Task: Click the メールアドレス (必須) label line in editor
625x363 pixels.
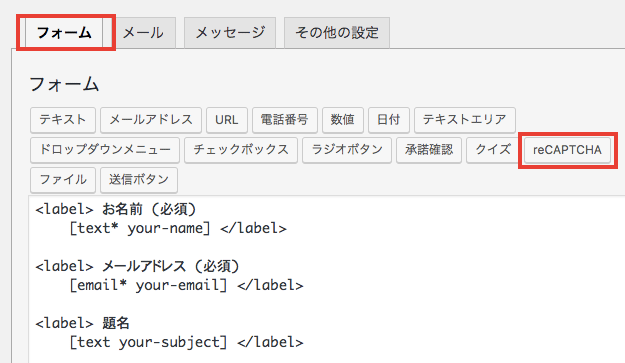Action: (x=137, y=266)
